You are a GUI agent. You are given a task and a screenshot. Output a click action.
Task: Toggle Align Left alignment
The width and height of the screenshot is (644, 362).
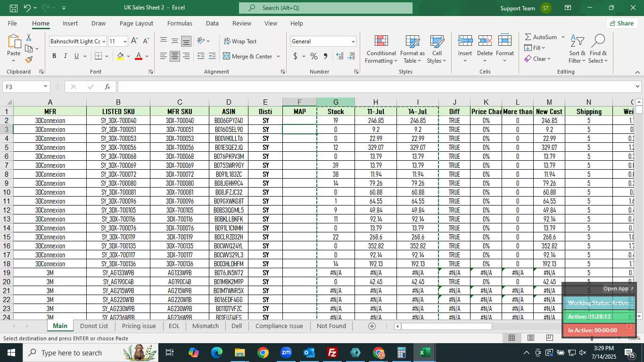pos(164,56)
